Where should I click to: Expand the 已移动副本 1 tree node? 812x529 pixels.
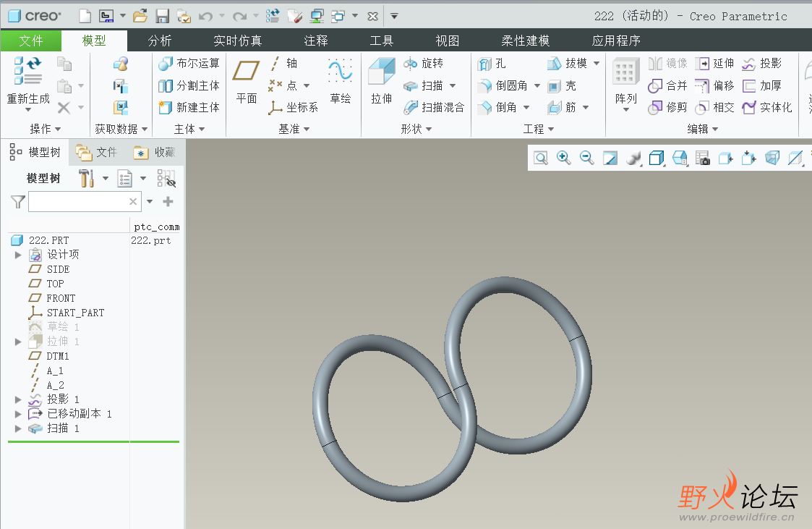coord(18,414)
